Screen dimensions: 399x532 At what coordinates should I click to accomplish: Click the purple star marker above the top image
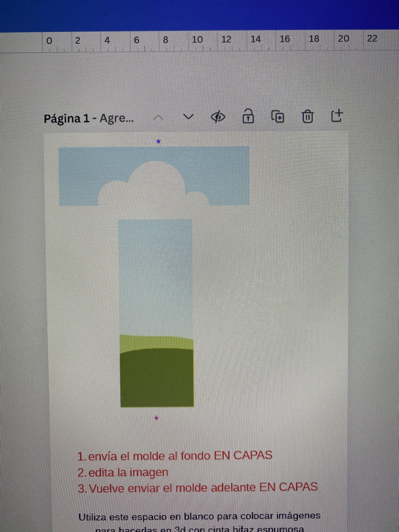click(159, 142)
